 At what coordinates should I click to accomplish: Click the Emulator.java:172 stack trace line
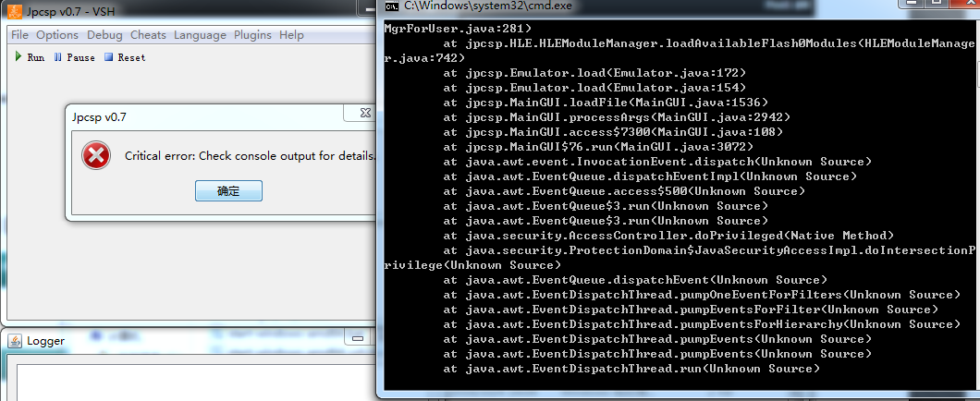pyautogui.click(x=594, y=73)
